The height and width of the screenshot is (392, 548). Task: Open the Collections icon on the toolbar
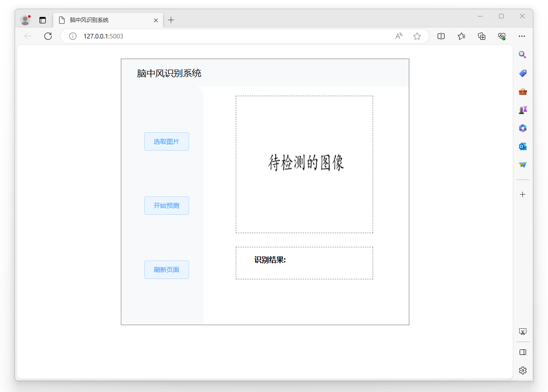point(481,36)
